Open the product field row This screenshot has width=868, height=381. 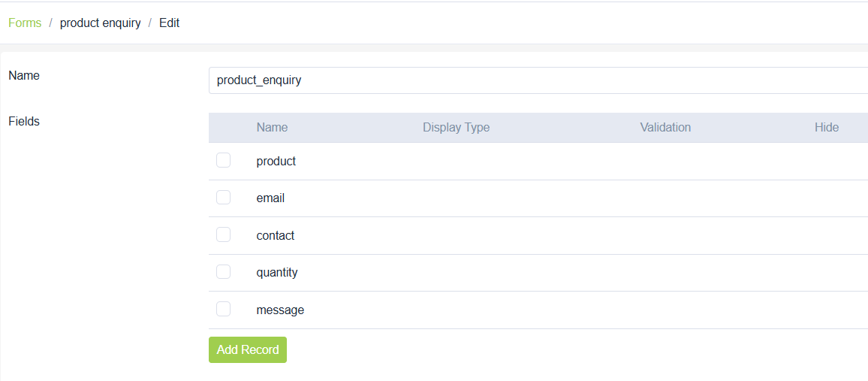pos(276,161)
